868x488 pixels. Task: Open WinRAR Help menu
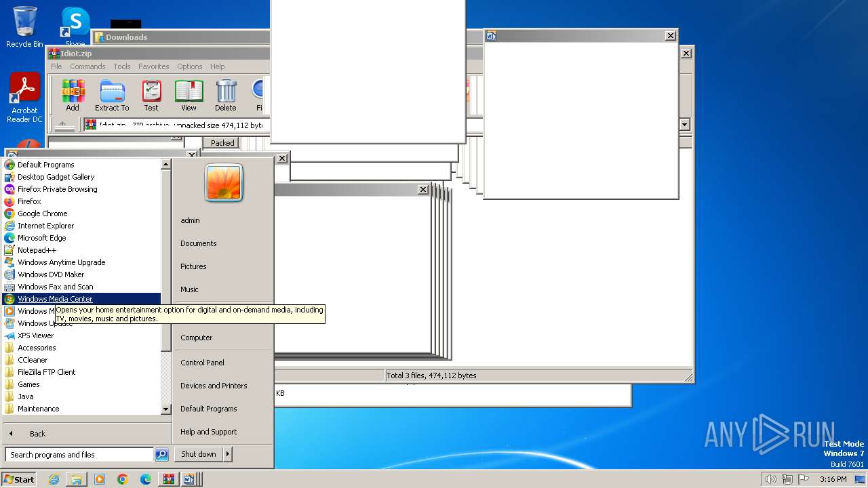point(217,66)
